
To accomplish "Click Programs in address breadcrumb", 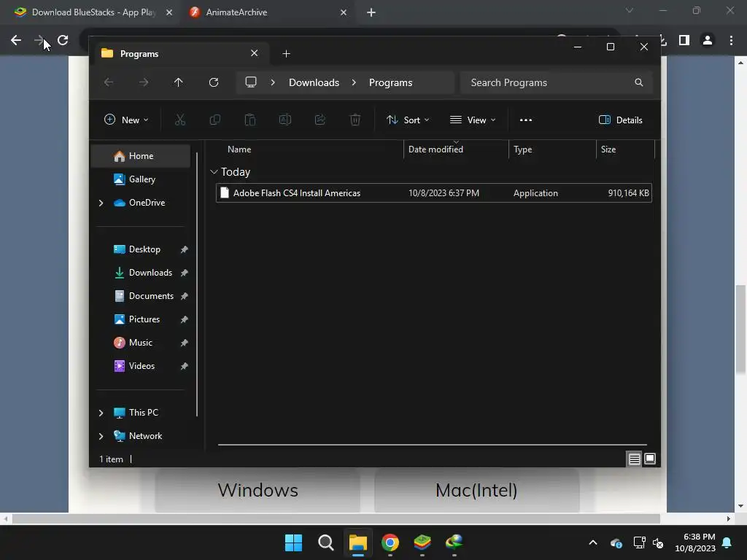I will [391, 82].
